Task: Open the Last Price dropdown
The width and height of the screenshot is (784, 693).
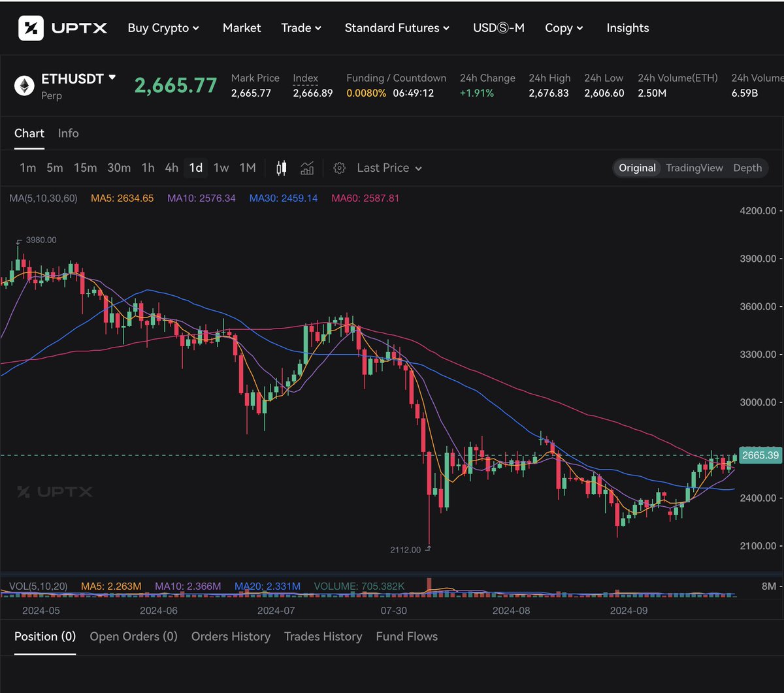Action: click(388, 168)
